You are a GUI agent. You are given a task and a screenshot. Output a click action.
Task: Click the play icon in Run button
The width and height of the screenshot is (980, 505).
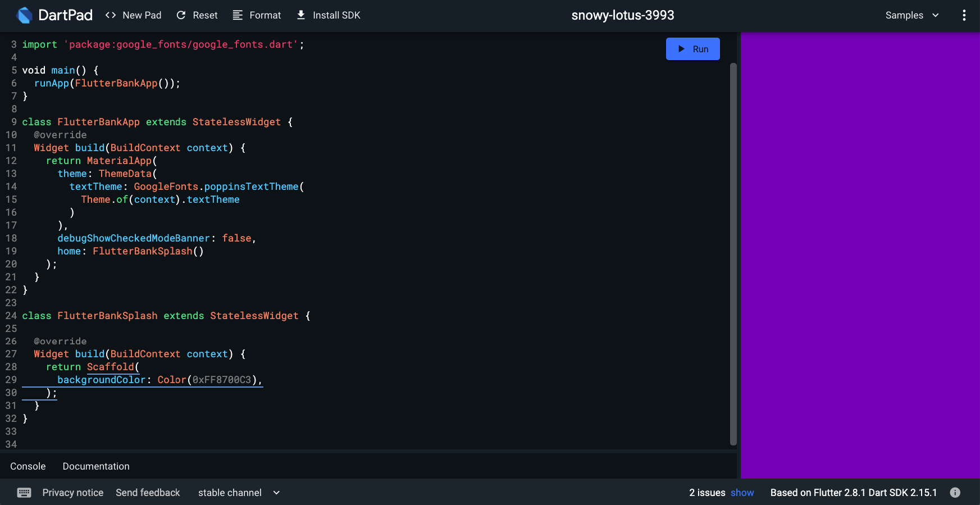[681, 49]
